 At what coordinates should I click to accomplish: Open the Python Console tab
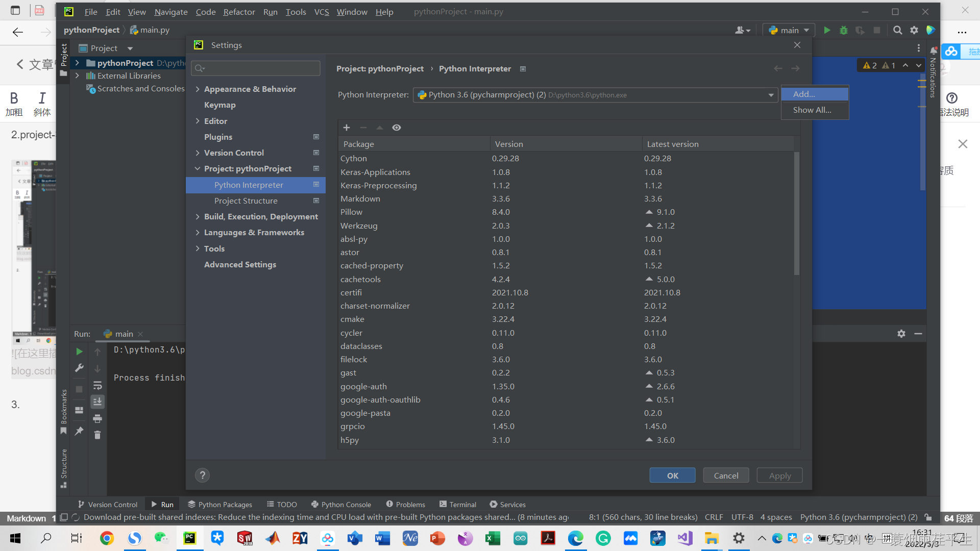tap(341, 505)
